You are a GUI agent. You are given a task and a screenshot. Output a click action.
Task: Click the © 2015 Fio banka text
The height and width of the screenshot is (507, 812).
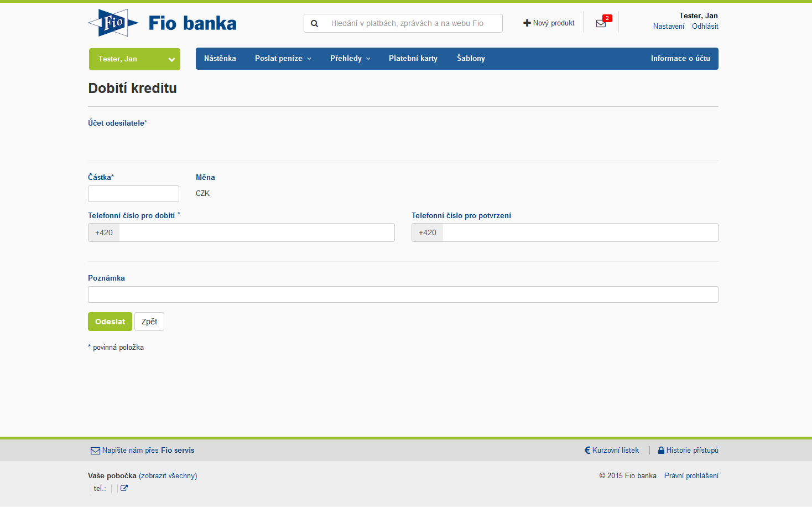pos(628,475)
